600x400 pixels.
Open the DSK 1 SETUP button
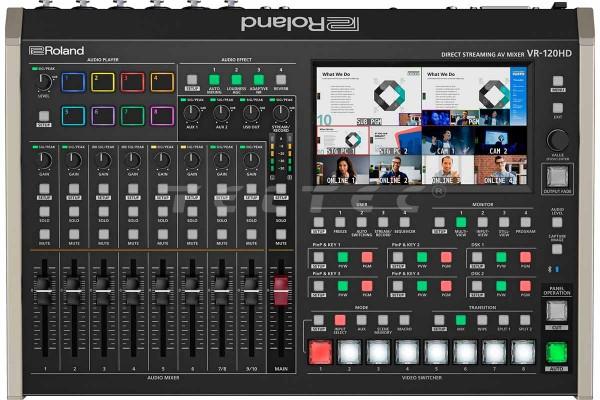pos(476,257)
